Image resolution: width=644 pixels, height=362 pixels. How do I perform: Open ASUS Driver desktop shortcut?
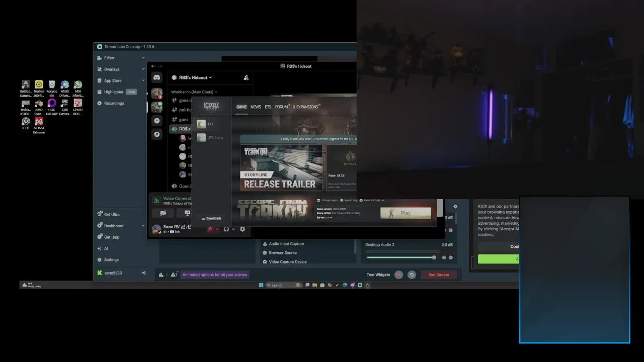pos(65,88)
